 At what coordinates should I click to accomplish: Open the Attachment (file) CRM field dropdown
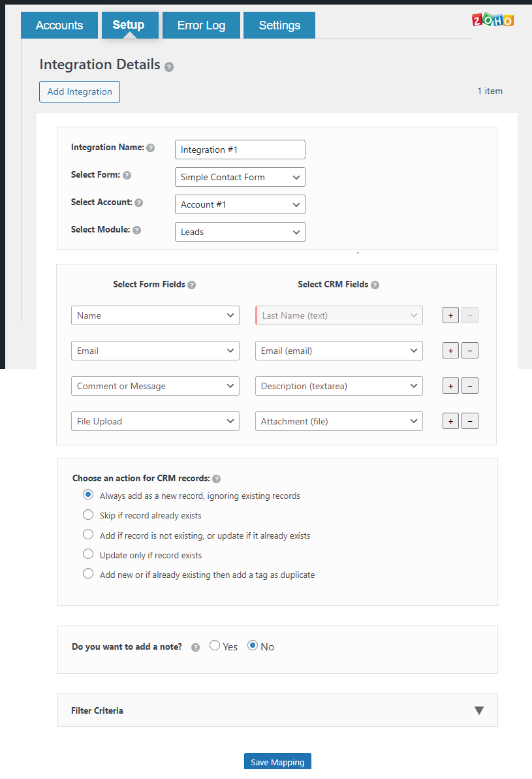pos(339,421)
